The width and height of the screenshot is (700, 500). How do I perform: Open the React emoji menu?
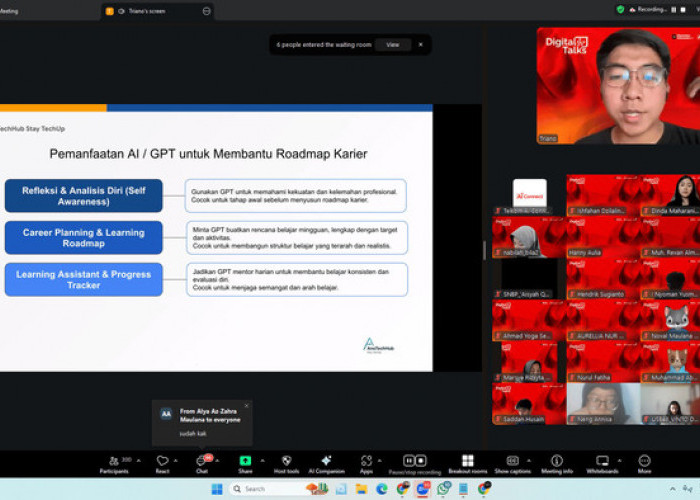(162, 461)
